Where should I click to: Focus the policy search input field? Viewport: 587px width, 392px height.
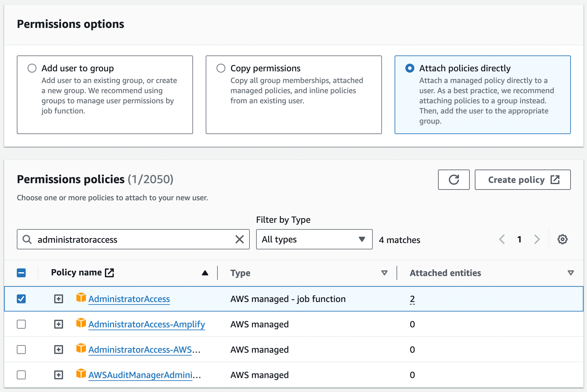(x=133, y=239)
